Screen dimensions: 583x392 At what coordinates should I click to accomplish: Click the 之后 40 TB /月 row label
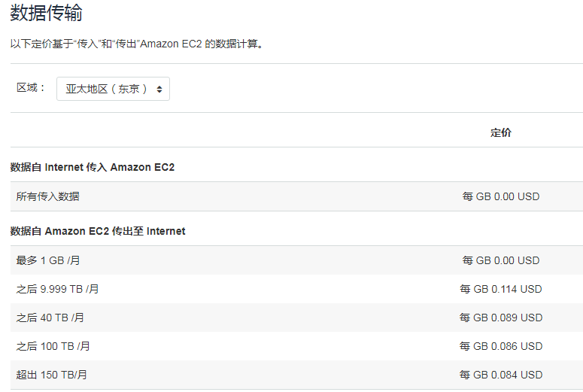point(50,318)
